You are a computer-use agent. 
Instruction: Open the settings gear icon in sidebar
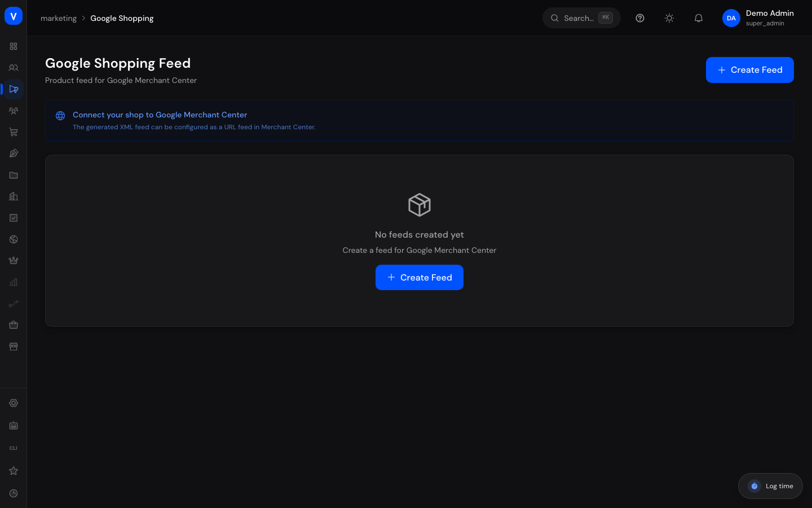tap(14, 403)
